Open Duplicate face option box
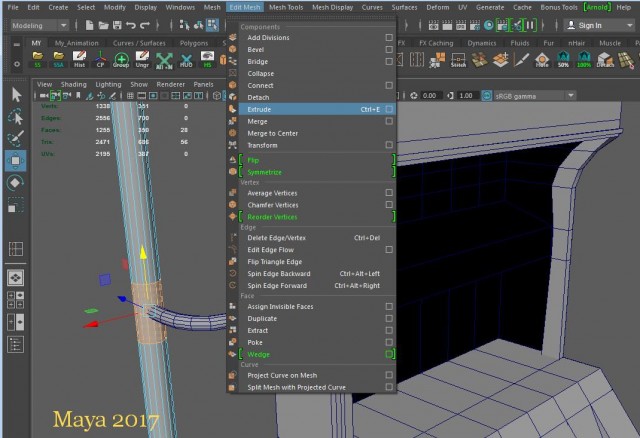The image size is (640, 438). pyautogui.click(x=389, y=318)
